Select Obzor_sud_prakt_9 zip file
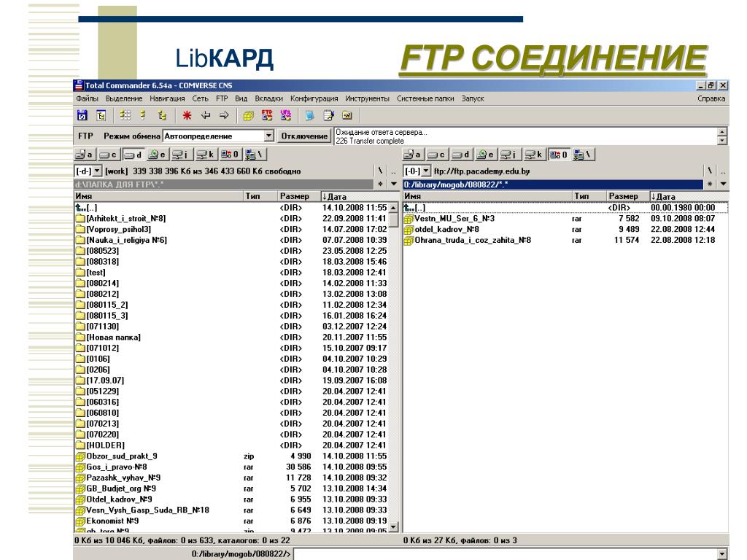Image resolution: width=747 pixels, height=560 pixels. [x=231, y=456]
